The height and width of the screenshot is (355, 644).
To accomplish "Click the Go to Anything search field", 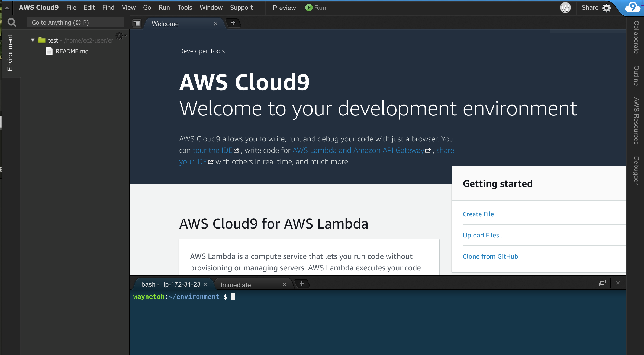I will tap(75, 23).
